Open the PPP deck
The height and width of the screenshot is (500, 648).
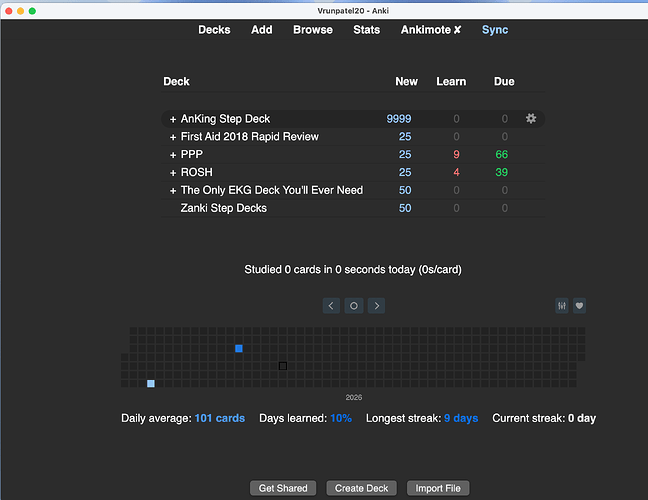[x=192, y=155]
